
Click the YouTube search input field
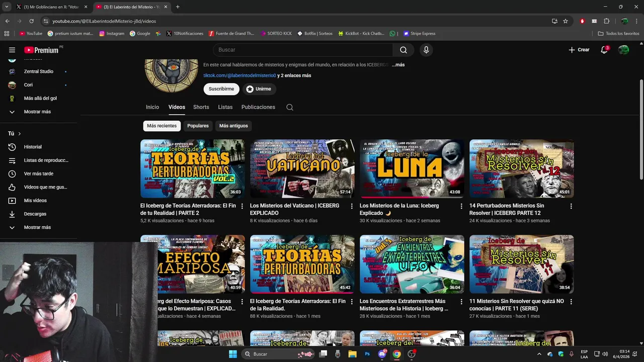pyautogui.click(x=303, y=50)
